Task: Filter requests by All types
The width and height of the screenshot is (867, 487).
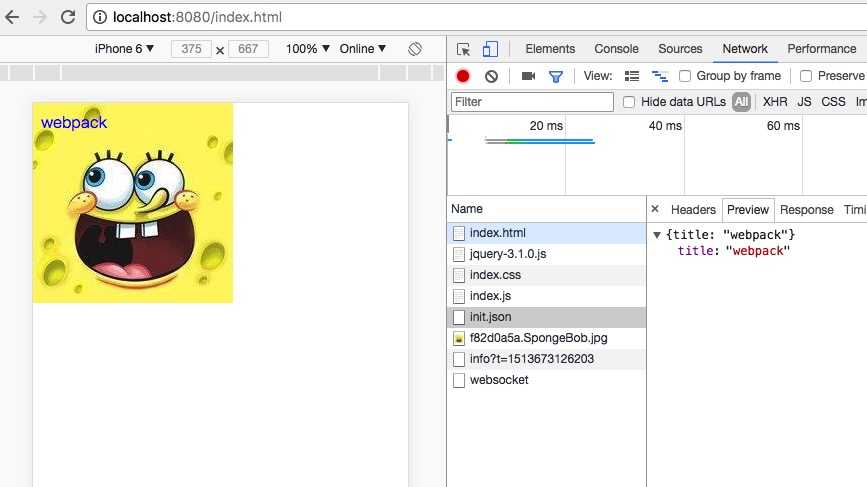Action: 741,102
